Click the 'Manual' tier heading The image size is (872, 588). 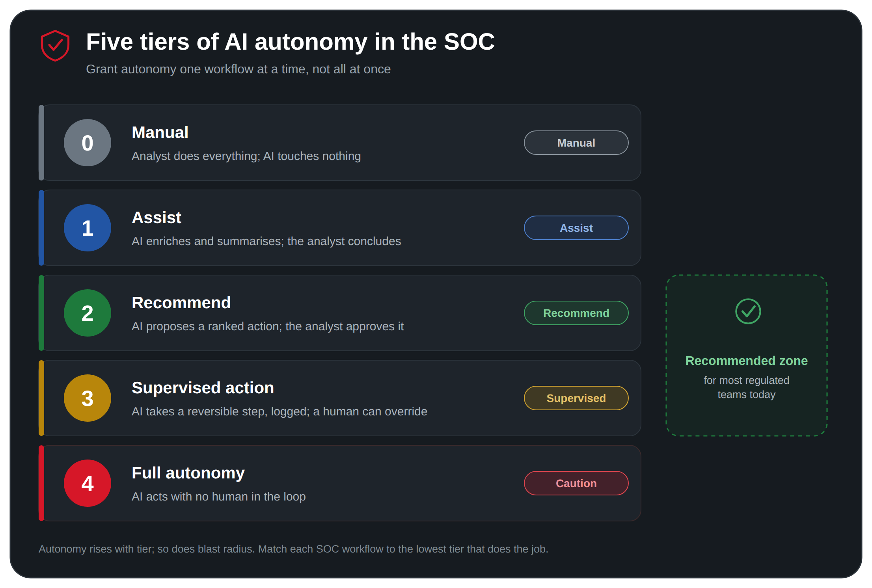(x=160, y=132)
